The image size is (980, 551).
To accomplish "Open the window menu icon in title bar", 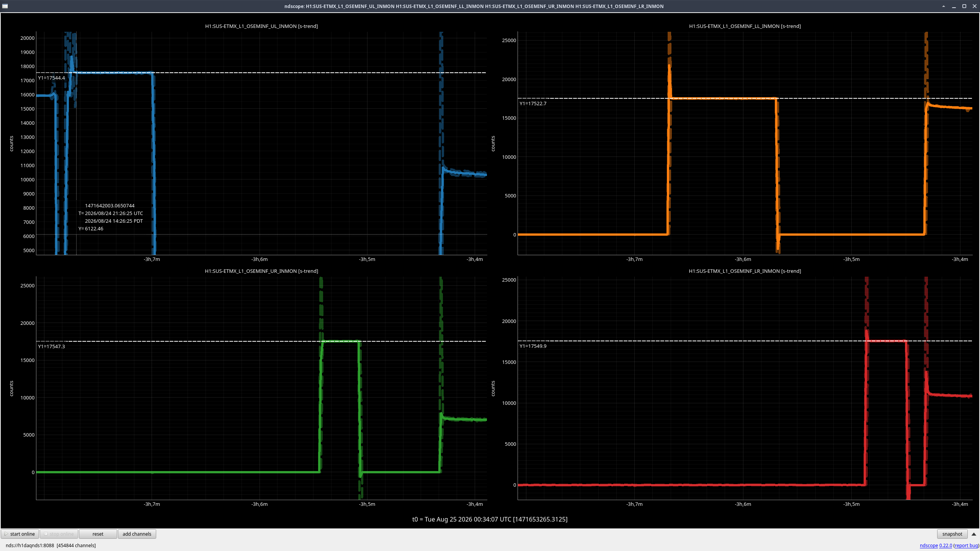I will pyautogui.click(x=5, y=6).
